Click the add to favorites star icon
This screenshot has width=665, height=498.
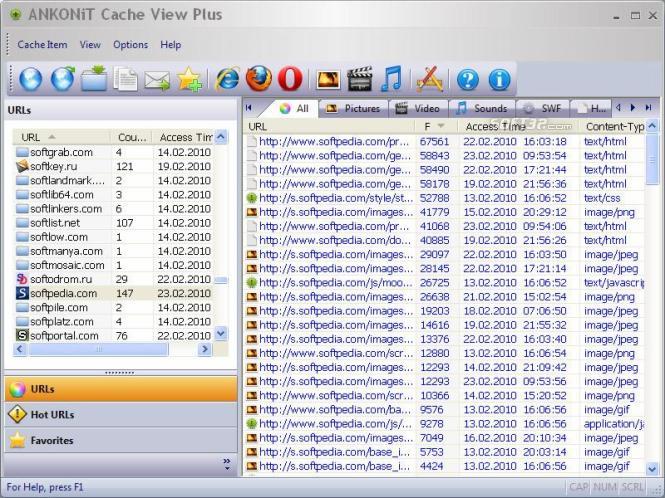click(189, 79)
